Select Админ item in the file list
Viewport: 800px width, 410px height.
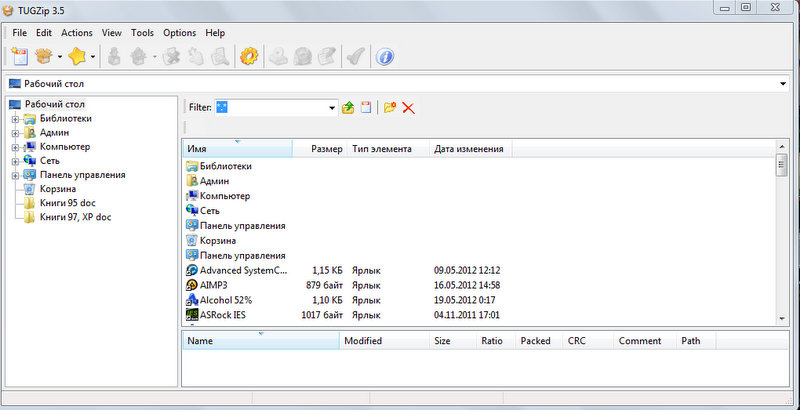coord(207,181)
